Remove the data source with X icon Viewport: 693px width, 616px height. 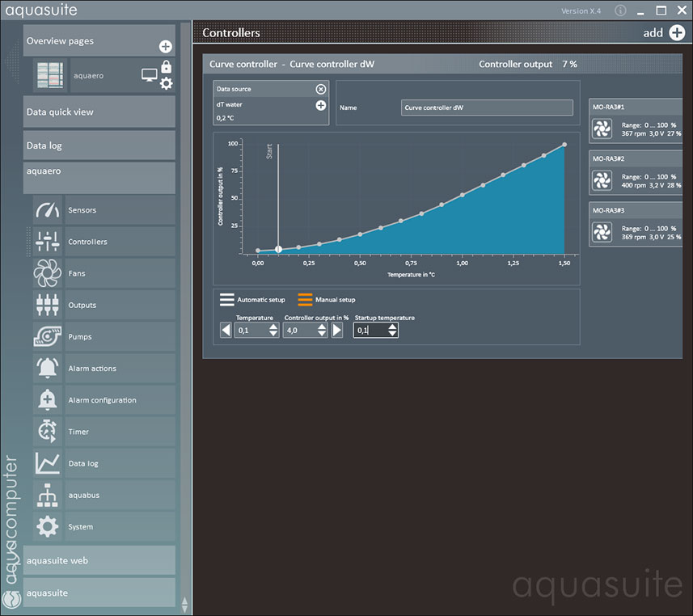(321, 89)
